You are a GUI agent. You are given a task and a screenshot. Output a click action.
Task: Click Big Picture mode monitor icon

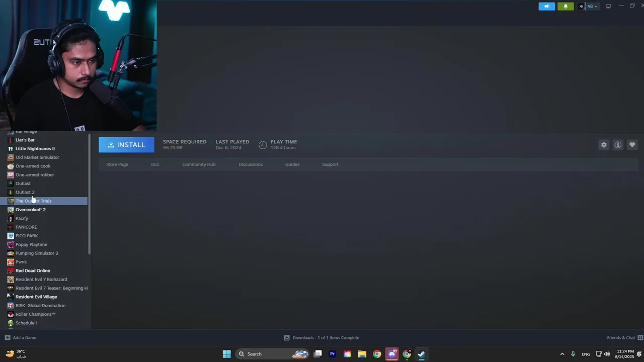(x=608, y=6)
